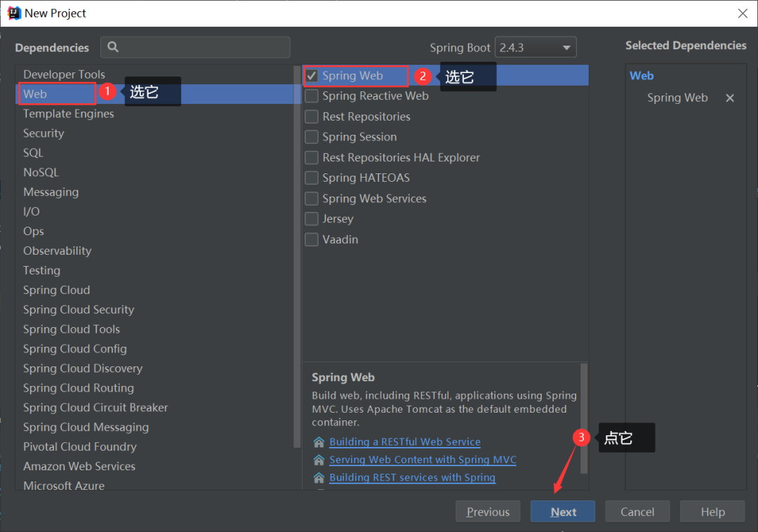Click the Next button
The width and height of the screenshot is (758, 532).
(x=563, y=512)
